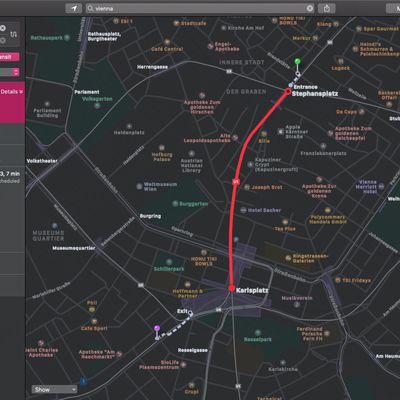Select the Da Capo restaurant icon
This screenshot has width=400, height=400.
click(x=361, y=112)
